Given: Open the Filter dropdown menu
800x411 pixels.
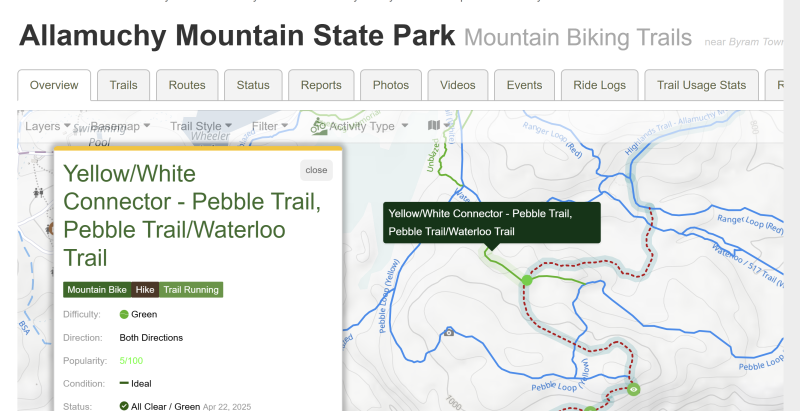Looking at the screenshot, I should coord(270,127).
